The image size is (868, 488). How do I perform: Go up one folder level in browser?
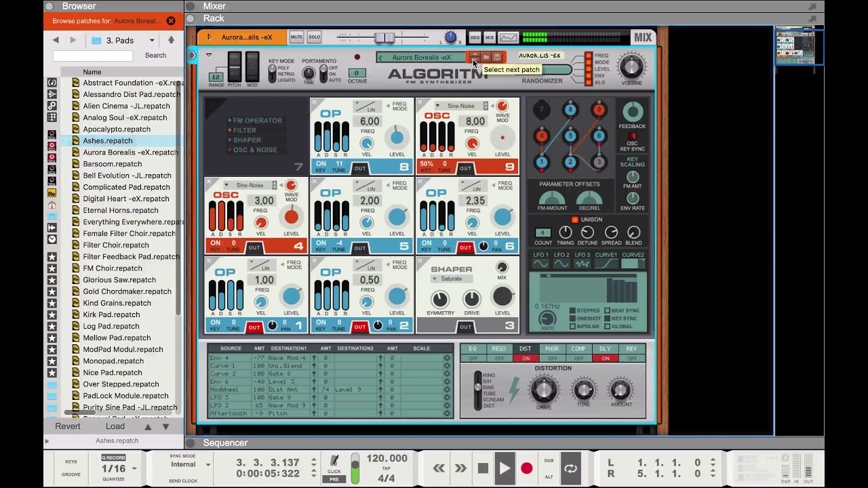click(x=171, y=41)
